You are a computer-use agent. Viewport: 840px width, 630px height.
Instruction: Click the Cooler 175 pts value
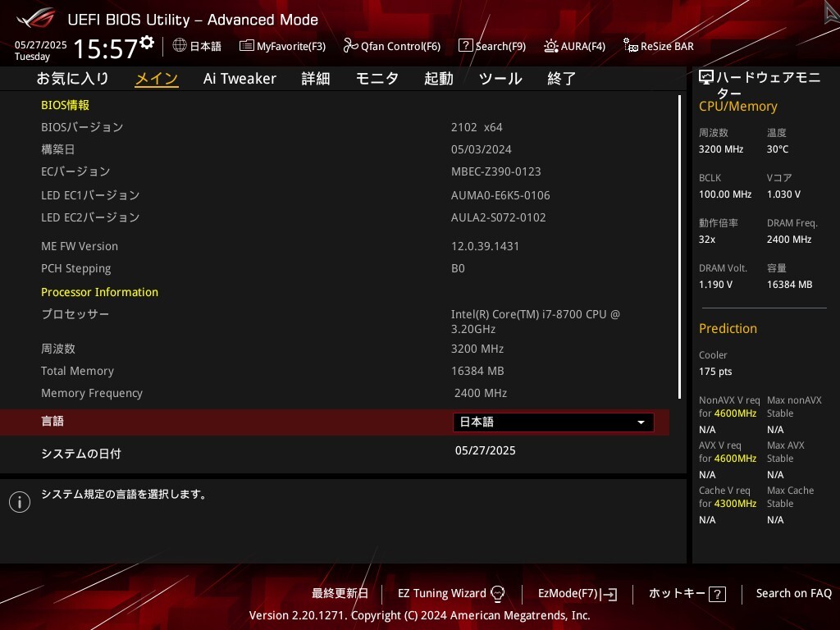[715, 372]
